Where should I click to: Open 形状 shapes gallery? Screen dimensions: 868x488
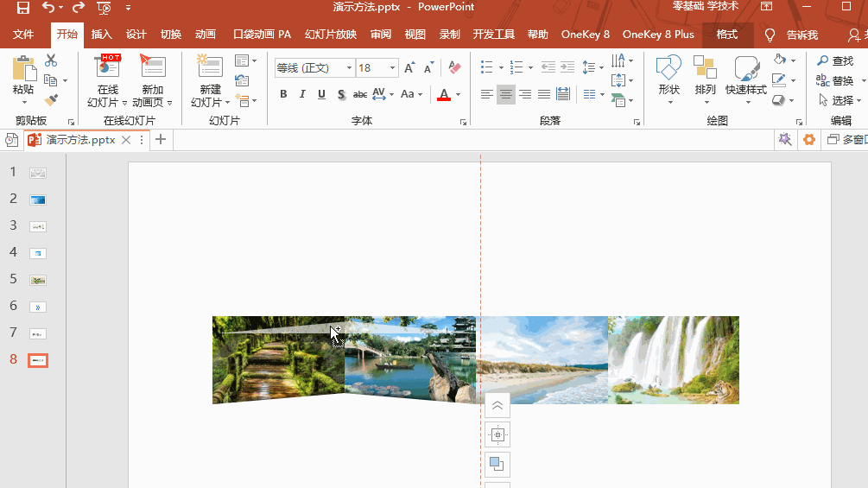pyautogui.click(x=668, y=79)
